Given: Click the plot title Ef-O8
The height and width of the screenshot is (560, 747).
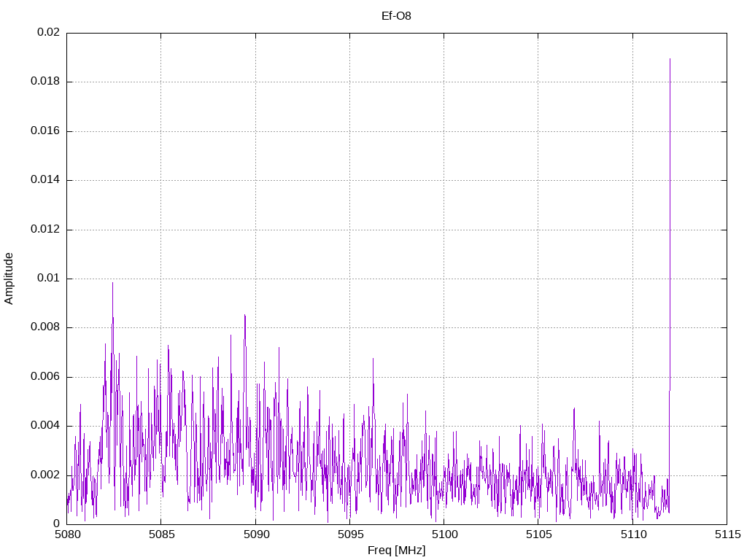Looking at the screenshot, I should [396, 16].
